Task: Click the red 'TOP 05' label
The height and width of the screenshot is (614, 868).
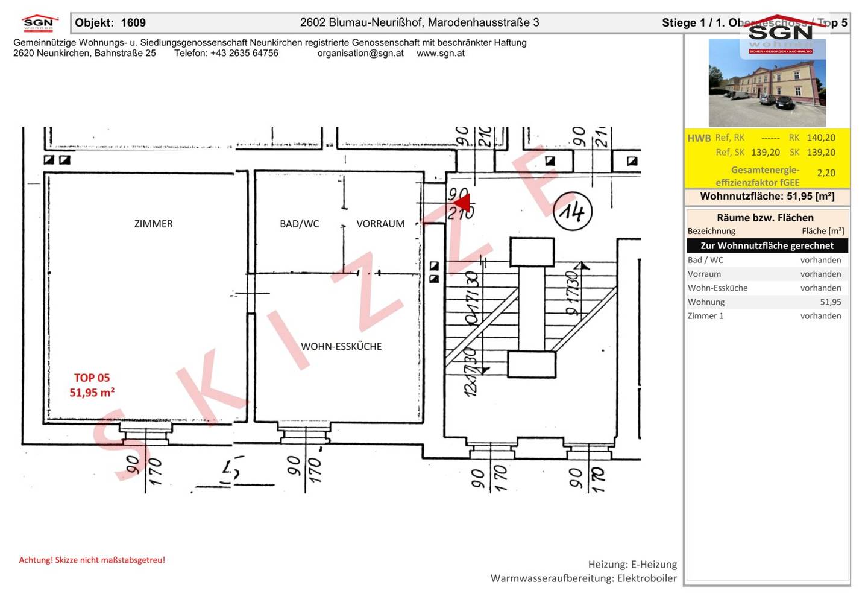Action: click(92, 378)
